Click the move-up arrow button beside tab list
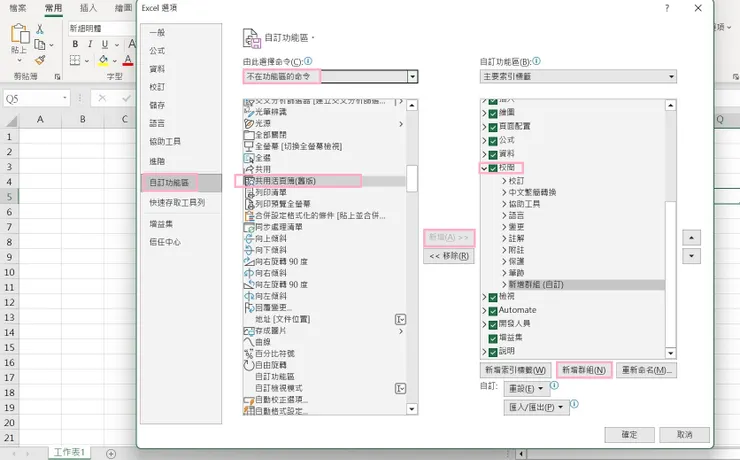 691,237
